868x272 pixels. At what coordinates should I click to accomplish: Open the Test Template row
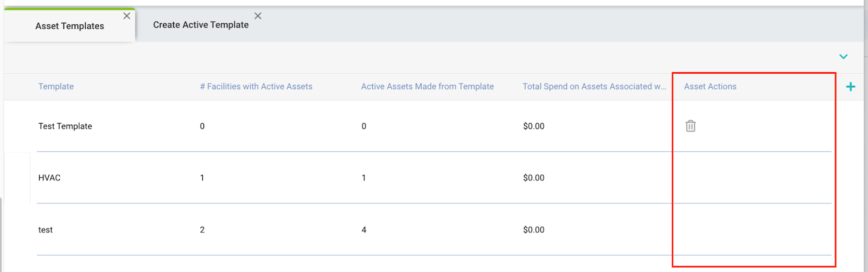pyautogui.click(x=65, y=126)
